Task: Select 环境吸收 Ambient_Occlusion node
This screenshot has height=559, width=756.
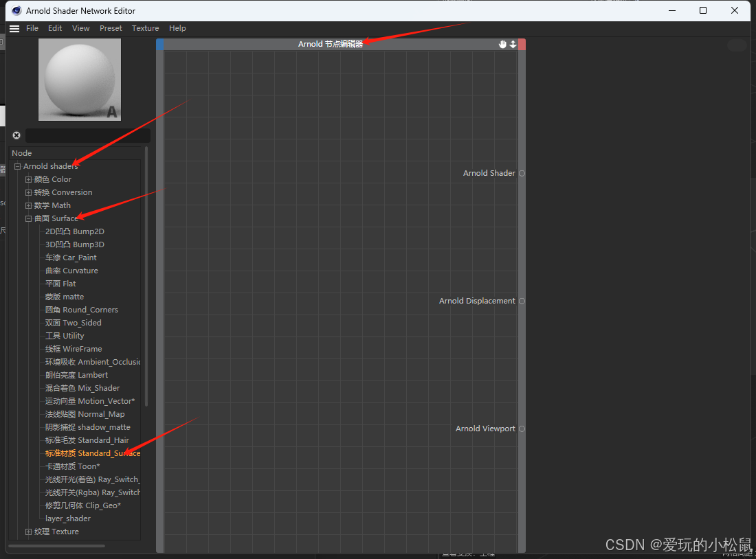Action: pyautogui.click(x=93, y=361)
